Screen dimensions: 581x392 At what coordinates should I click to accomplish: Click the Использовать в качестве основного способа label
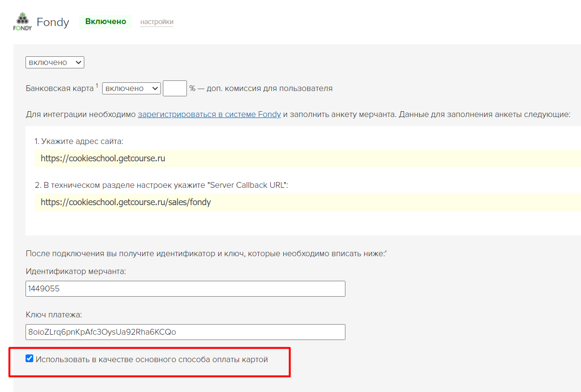click(x=151, y=359)
